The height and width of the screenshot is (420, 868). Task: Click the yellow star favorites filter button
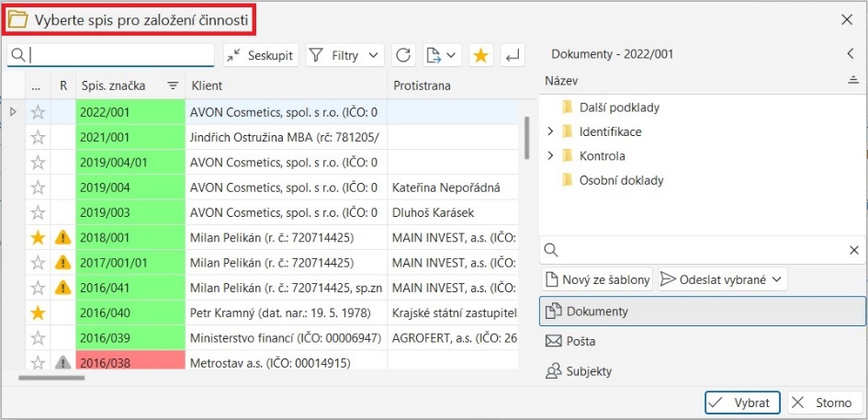(480, 55)
